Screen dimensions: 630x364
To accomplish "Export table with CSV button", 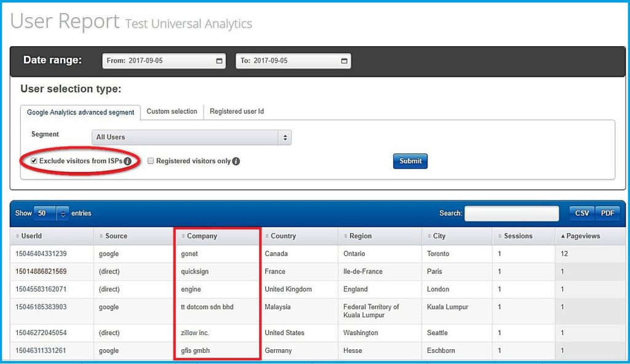I will click(581, 213).
